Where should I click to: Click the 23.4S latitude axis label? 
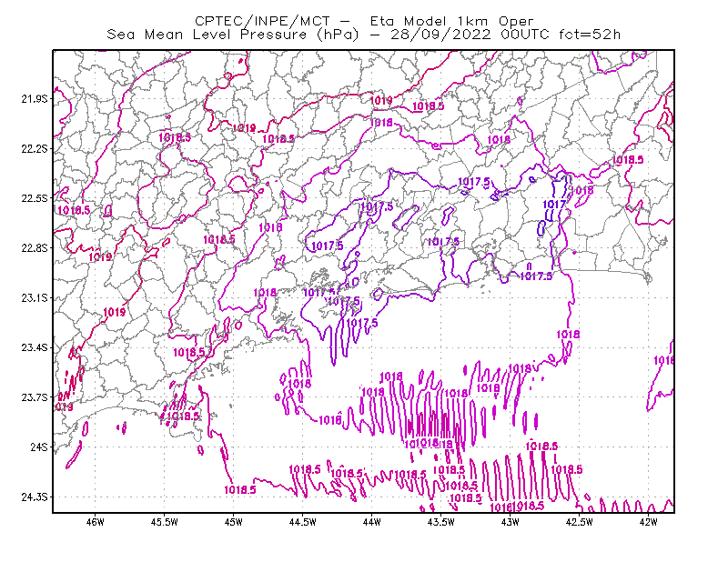pos(35,347)
